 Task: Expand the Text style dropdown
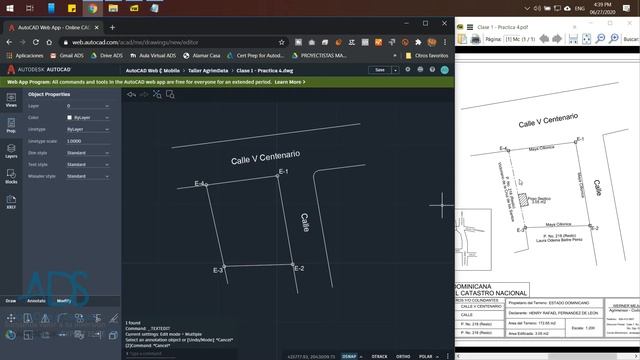107,164
